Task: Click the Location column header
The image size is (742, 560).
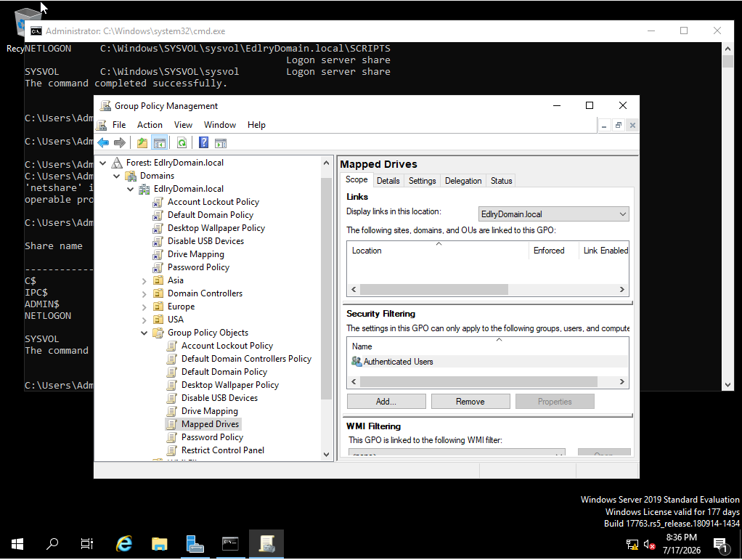Action: (439, 251)
